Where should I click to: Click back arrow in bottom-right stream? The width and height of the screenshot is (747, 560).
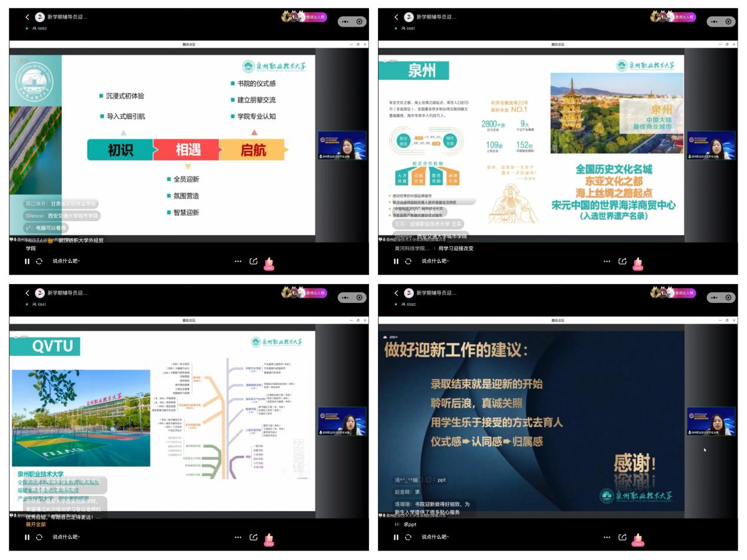[x=396, y=293]
